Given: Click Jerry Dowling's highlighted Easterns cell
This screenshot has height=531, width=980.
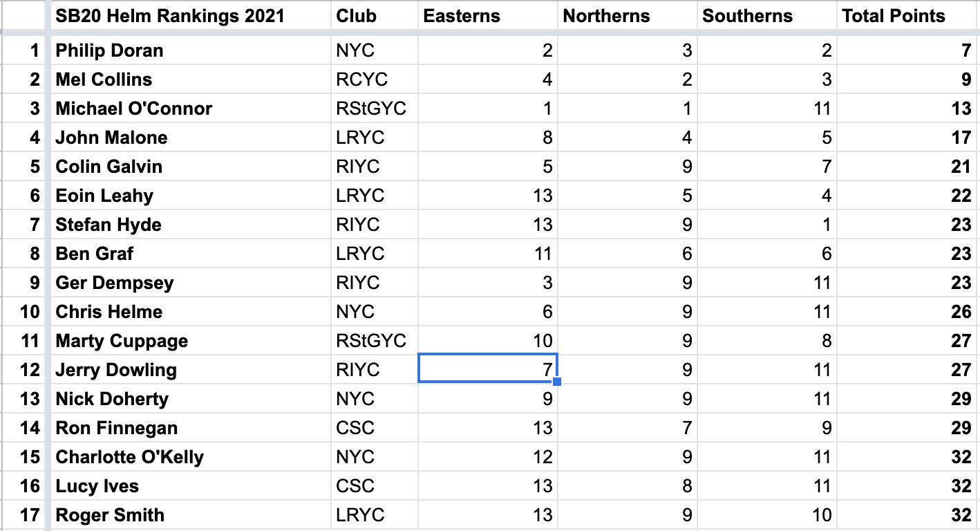Looking at the screenshot, I should point(488,369).
